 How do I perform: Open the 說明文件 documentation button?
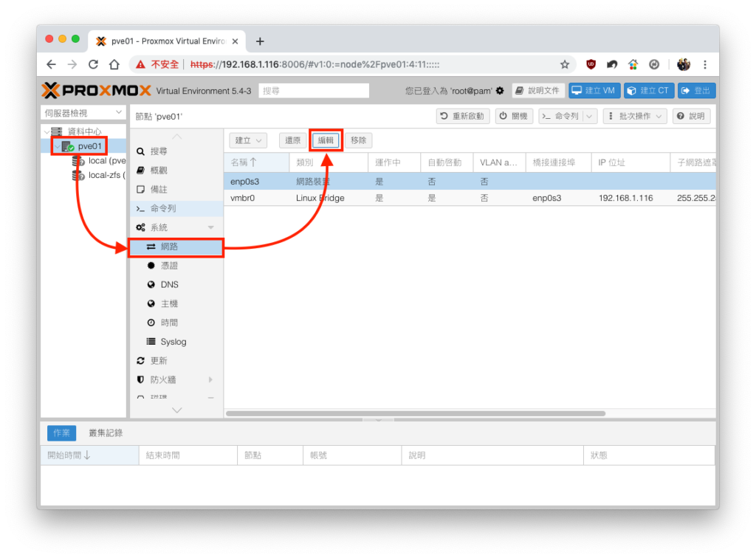click(538, 91)
